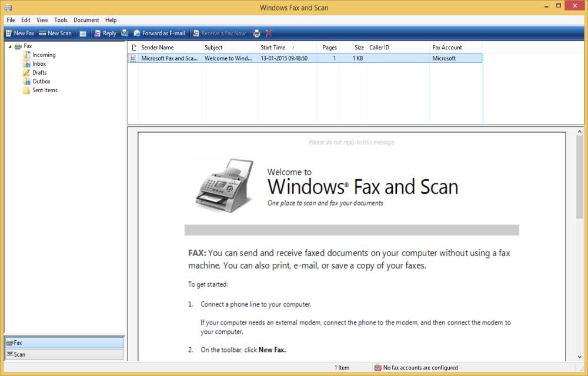Screen dimensions: 588x376
Task: Open the Incoming folder
Action: click(x=44, y=55)
